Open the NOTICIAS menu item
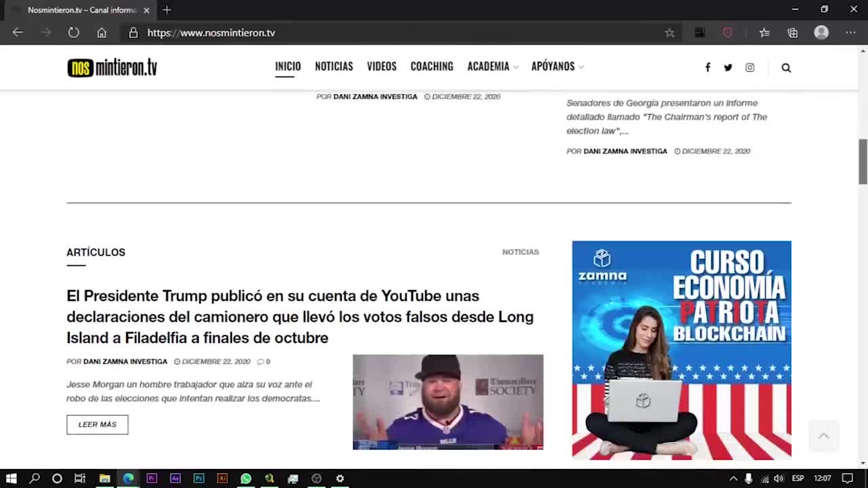This screenshot has height=488, width=868. click(334, 66)
